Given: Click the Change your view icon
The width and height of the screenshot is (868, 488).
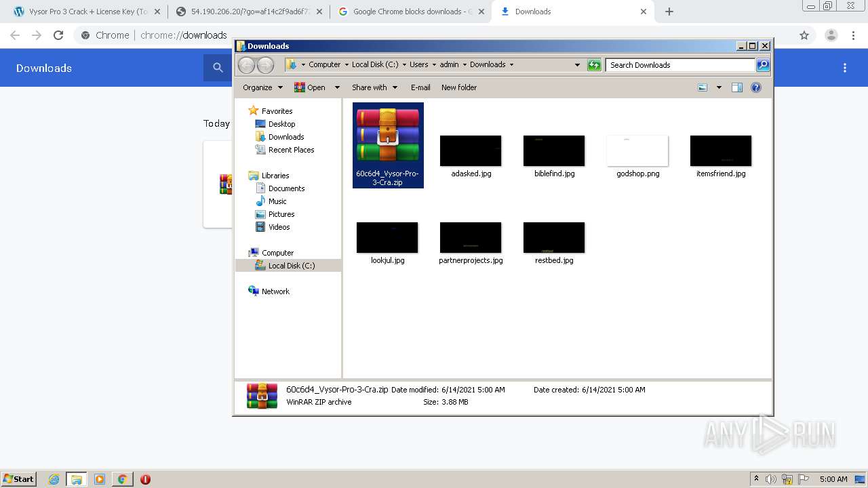Looking at the screenshot, I should click(703, 87).
